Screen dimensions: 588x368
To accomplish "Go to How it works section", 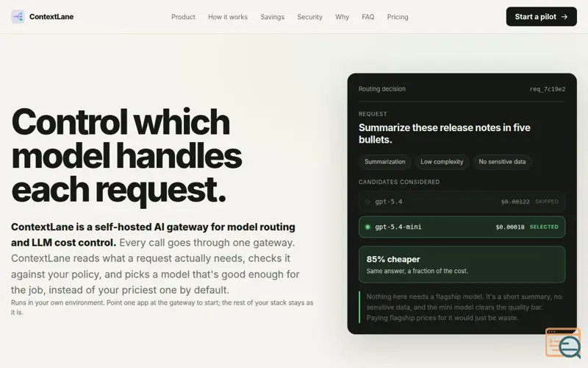I will [x=228, y=17].
